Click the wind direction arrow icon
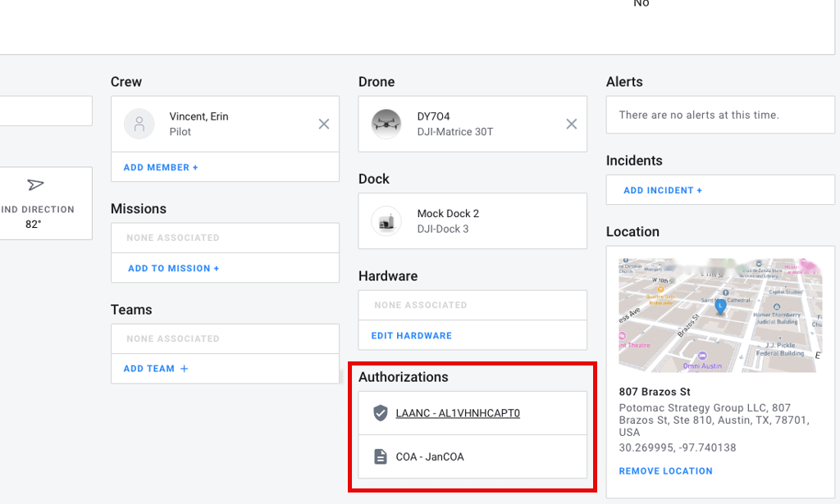This screenshot has height=504, width=840. click(35, 184)
